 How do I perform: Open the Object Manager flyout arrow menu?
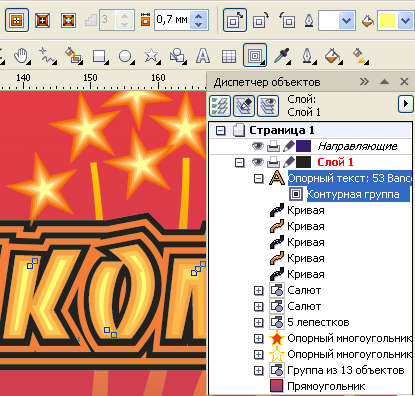[406, 104]
